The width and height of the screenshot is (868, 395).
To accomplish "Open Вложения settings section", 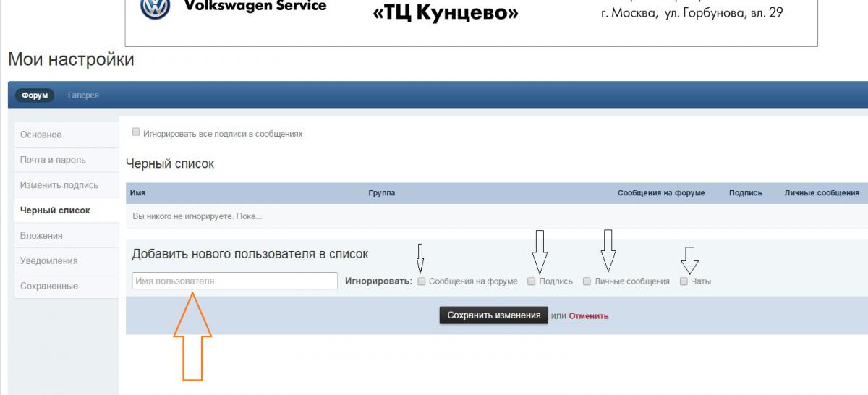I will click(66, 235).
